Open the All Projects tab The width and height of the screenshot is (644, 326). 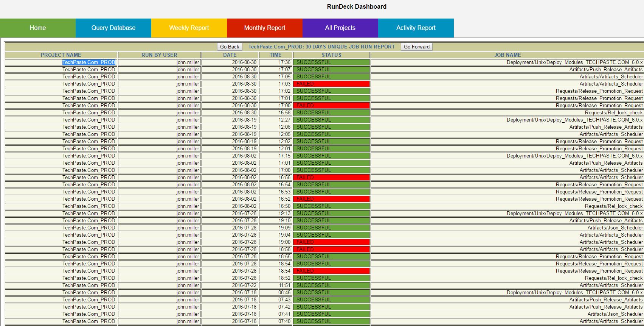[340, 28]
